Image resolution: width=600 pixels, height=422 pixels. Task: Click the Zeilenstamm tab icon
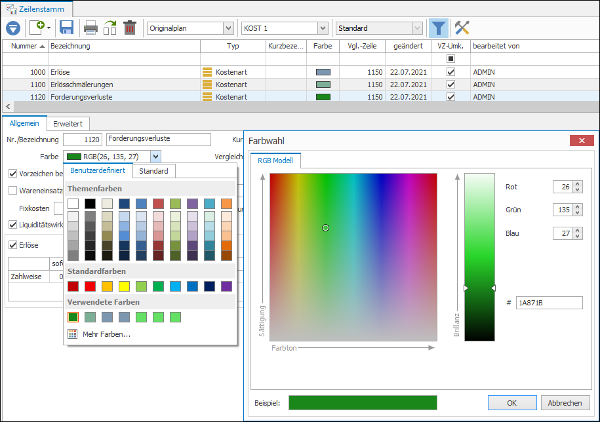pos(11,9)
